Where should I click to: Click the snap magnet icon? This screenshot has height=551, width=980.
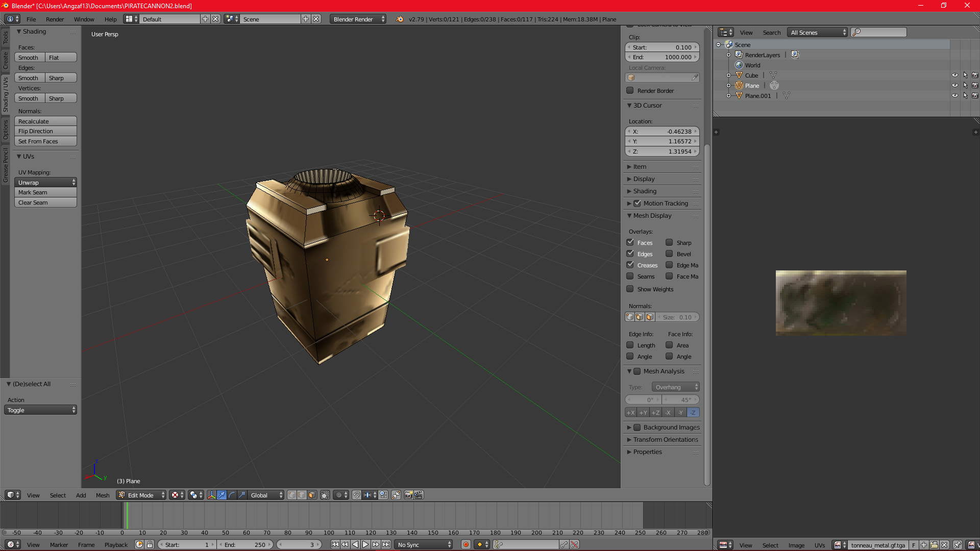357,495
